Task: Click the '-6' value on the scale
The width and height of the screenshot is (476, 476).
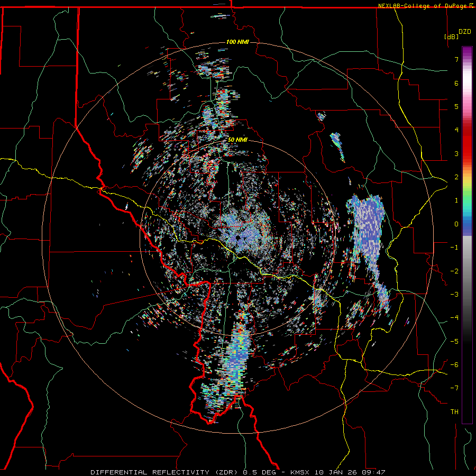Action: [x=454, y=365]
